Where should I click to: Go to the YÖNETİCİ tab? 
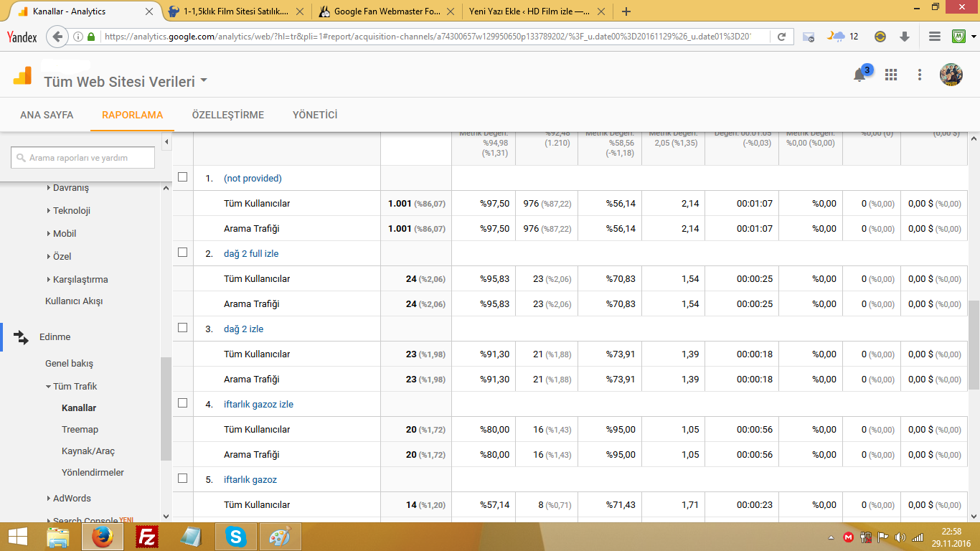click(315, 115)
